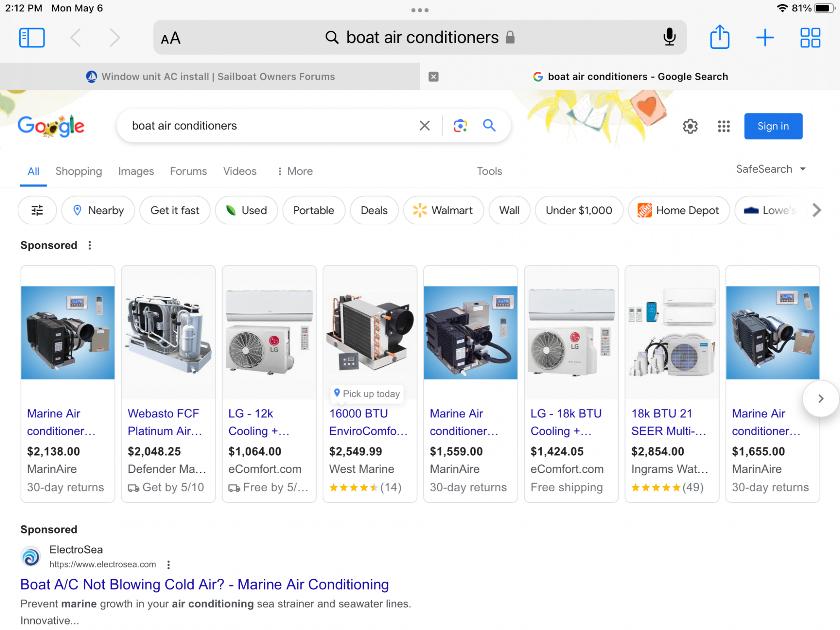
Task: Open the LG - 18k BTU Cooling listing
Action: (x=566, y=422)
